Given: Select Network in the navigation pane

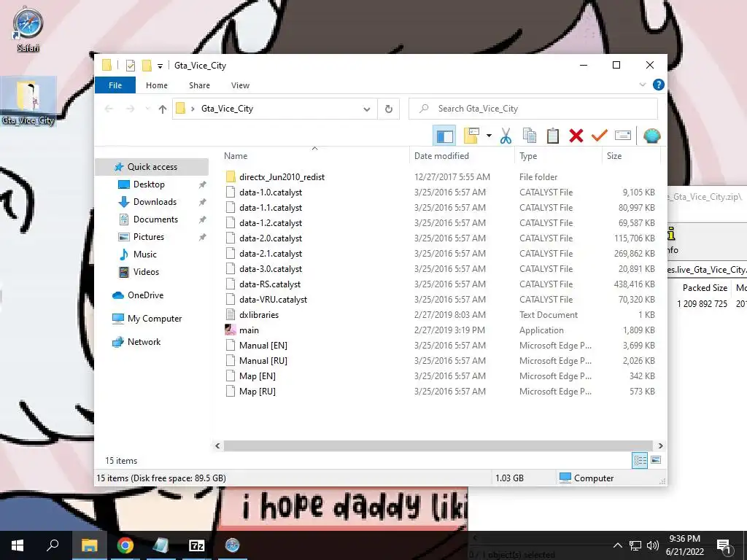Looking at the screenshot, I should [x=144, y=342].
